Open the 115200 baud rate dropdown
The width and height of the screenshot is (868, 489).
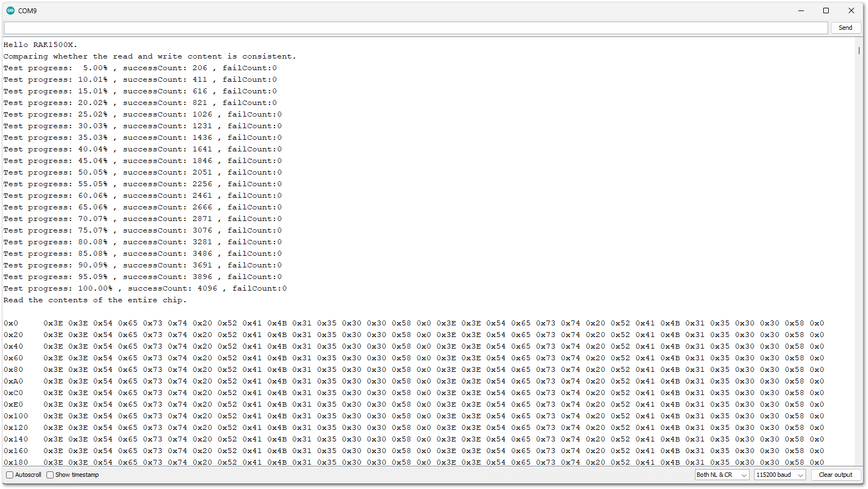coord(780,475)
